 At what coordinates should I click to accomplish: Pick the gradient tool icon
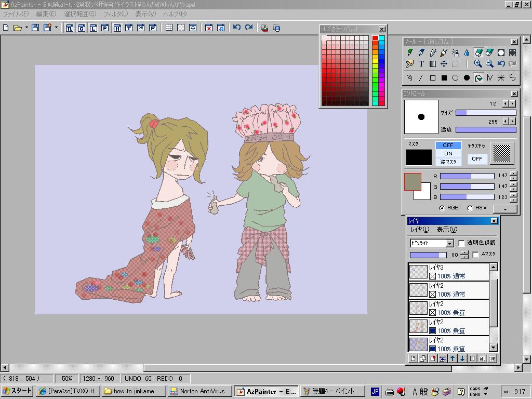tap(433, 64)
